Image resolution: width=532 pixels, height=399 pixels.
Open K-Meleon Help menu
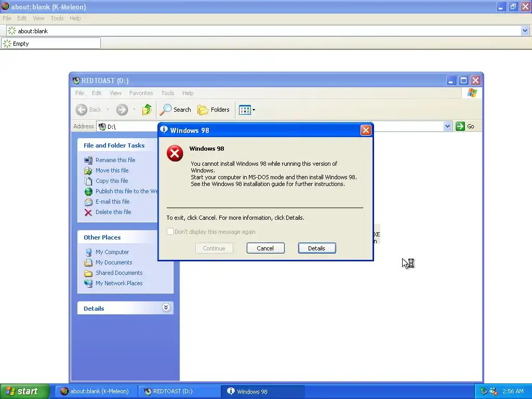[75, 18]
